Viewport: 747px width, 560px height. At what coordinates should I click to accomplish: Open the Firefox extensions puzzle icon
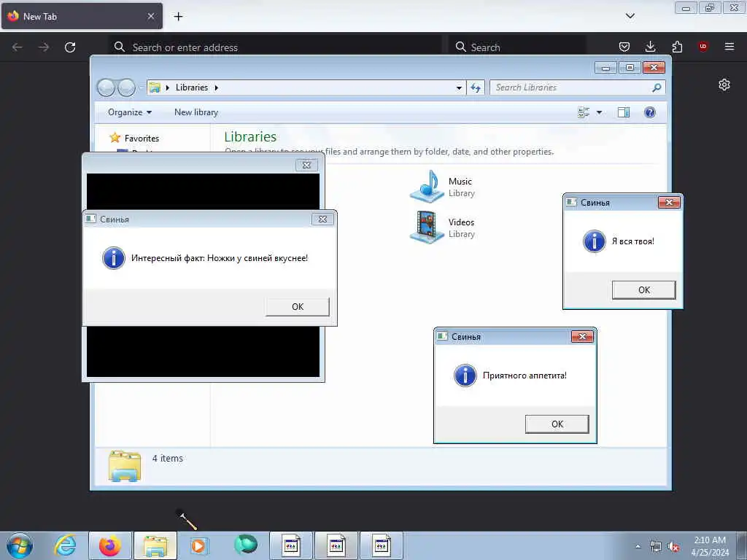[x=677, y=47]
